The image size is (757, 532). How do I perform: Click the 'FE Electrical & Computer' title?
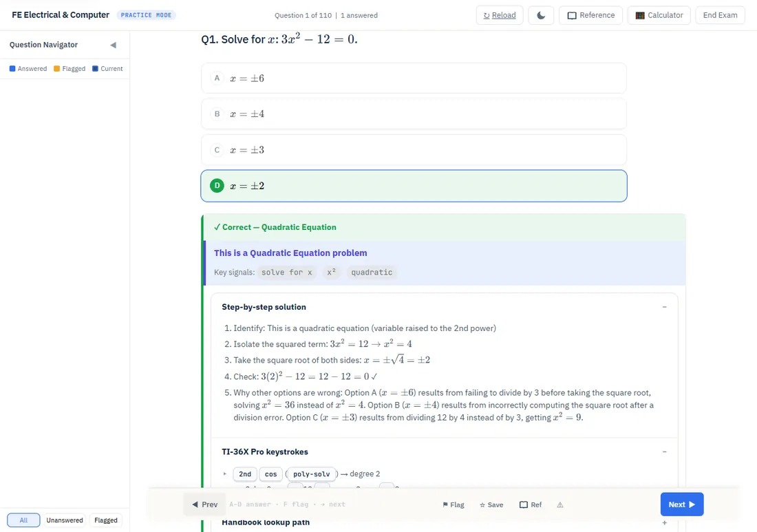[61, 15]
